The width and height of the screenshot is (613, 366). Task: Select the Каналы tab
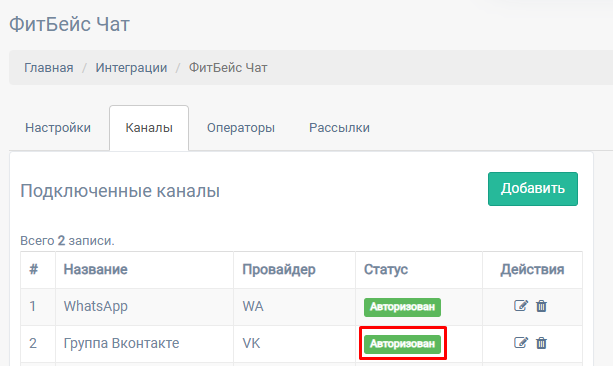[x=149, y=128]
